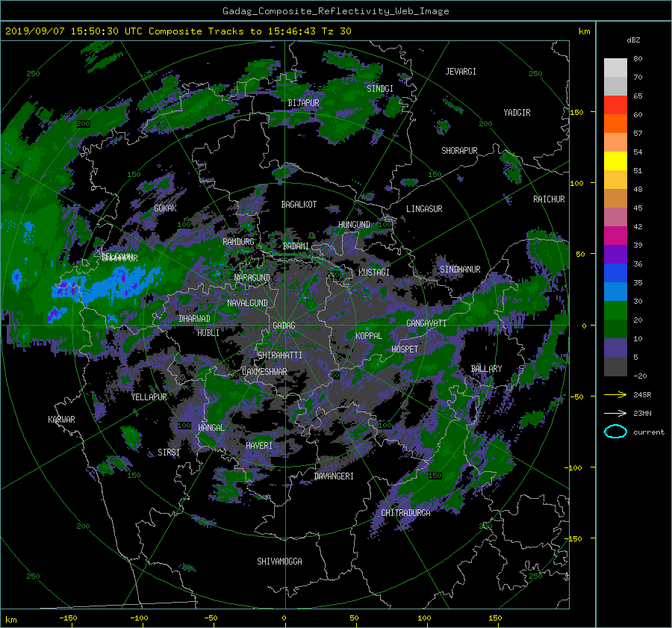Click the YADGIR city label
This screenshot has height=628, width=672.
coord(517,113)
